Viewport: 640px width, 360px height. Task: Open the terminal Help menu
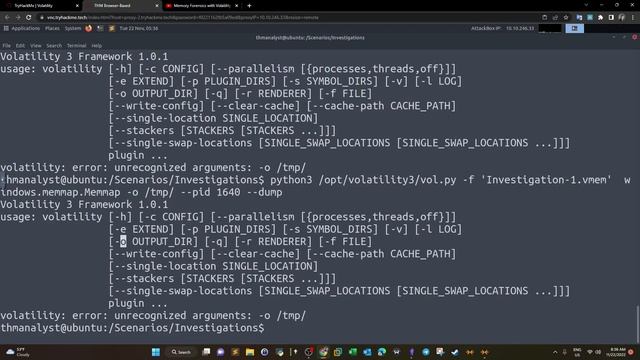click(96, 46)
